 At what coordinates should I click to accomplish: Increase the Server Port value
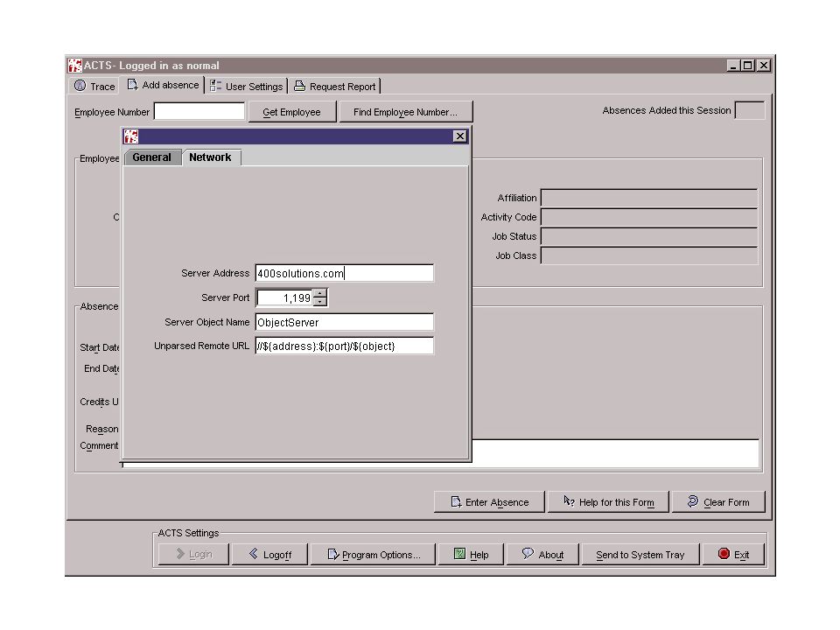tap(320, 294)
